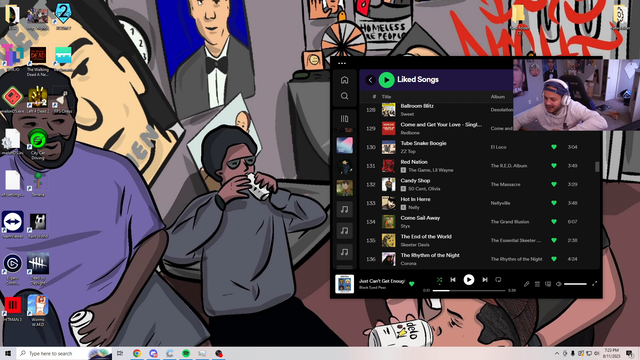Open the lyrics microphone icon
The image size is (640, 360).
point(527,284)
